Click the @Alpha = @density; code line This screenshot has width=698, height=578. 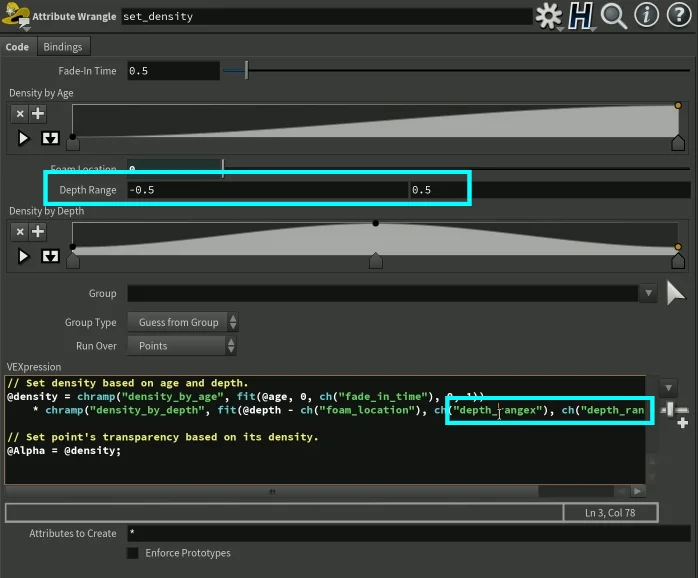pyautogui.click(x=64, y=450)
